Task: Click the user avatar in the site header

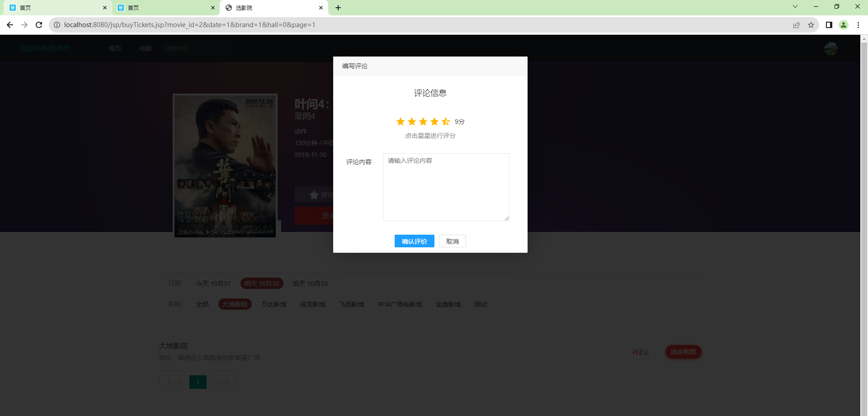Action: [831, 48]
